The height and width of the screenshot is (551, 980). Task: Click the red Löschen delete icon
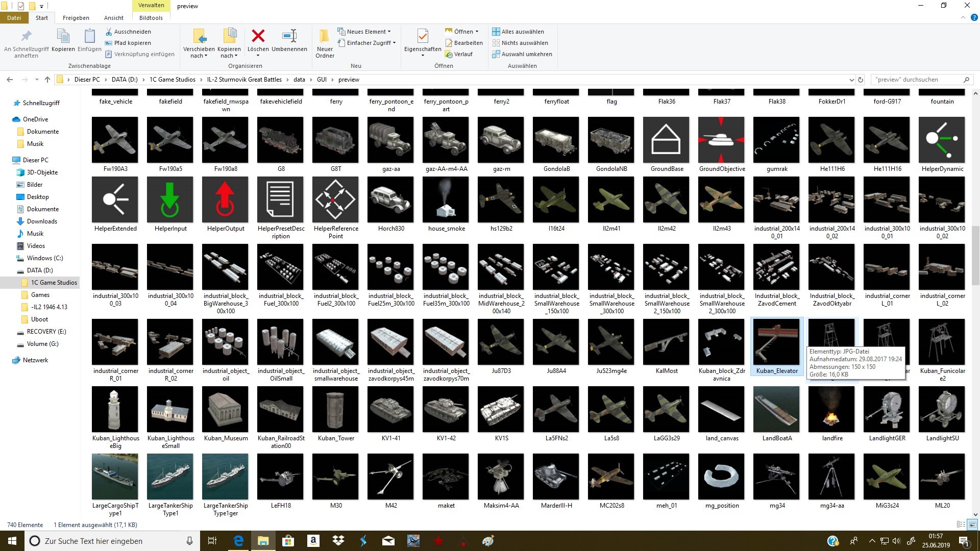pos(258,36)
